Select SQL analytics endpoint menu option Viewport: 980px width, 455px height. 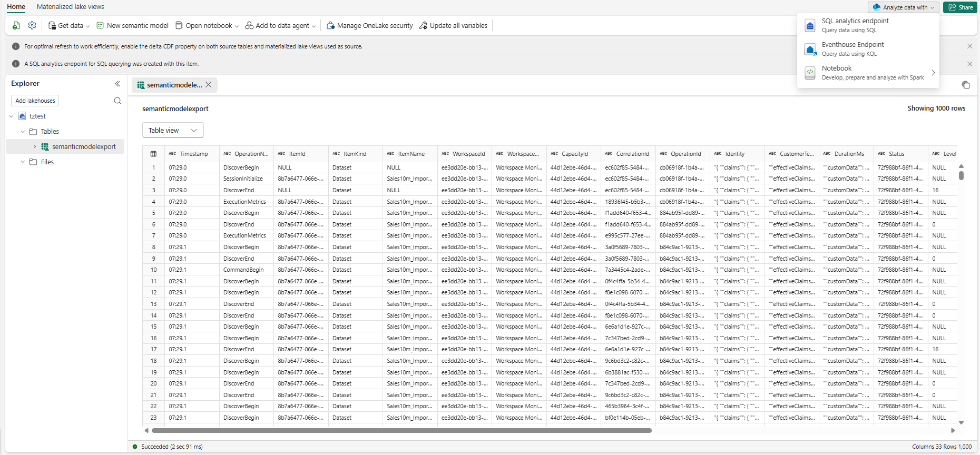tap(855, 25)
